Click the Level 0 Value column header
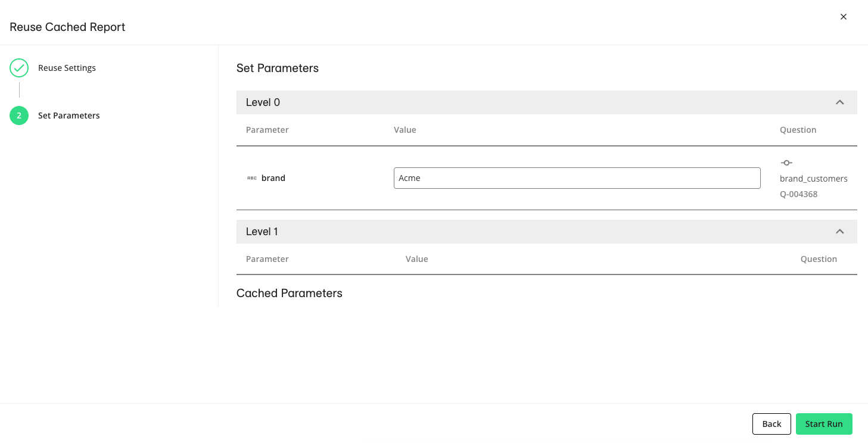The width and height of the screenshot is (868, 443). [405, 130]
